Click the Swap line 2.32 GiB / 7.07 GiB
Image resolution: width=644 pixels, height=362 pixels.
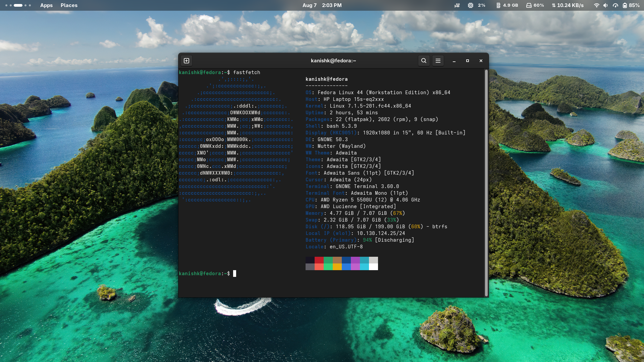[x=352, y=220]
